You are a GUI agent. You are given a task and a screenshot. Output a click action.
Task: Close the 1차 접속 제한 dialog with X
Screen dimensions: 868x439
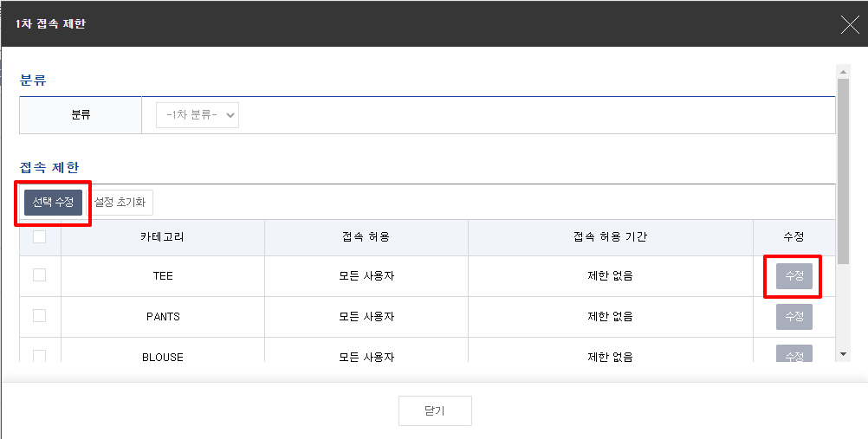850,24
